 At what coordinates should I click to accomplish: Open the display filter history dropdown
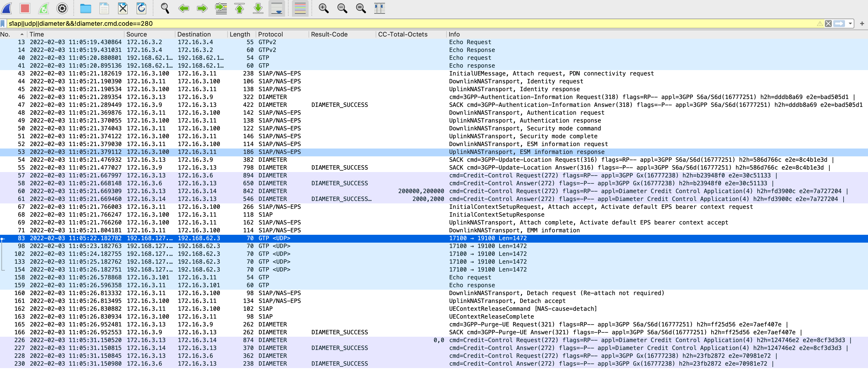[x=850, y=23]
